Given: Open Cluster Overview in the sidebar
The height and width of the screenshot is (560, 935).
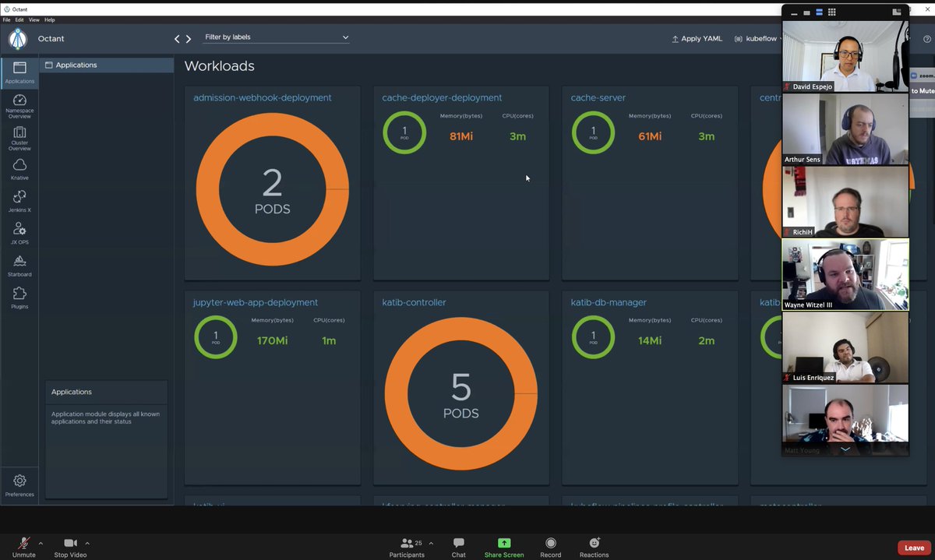Looking at the screenshot, I should pos(19,138).
